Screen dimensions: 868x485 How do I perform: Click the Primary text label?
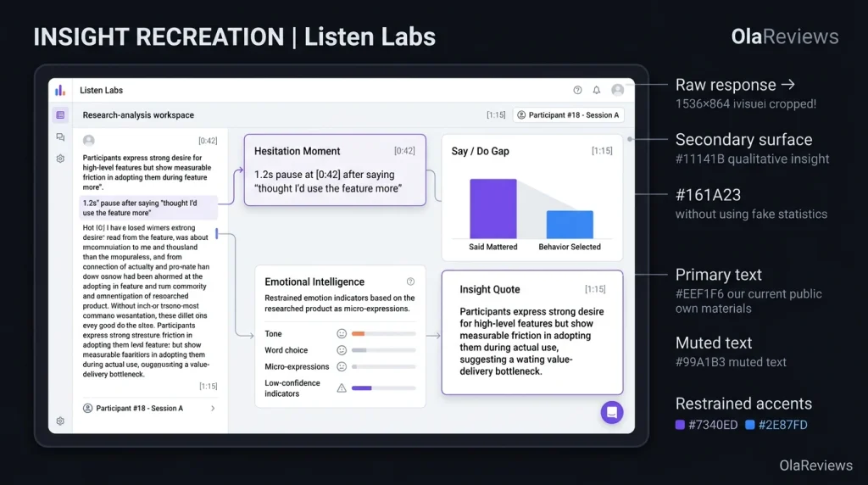click(x=719, y=275)
